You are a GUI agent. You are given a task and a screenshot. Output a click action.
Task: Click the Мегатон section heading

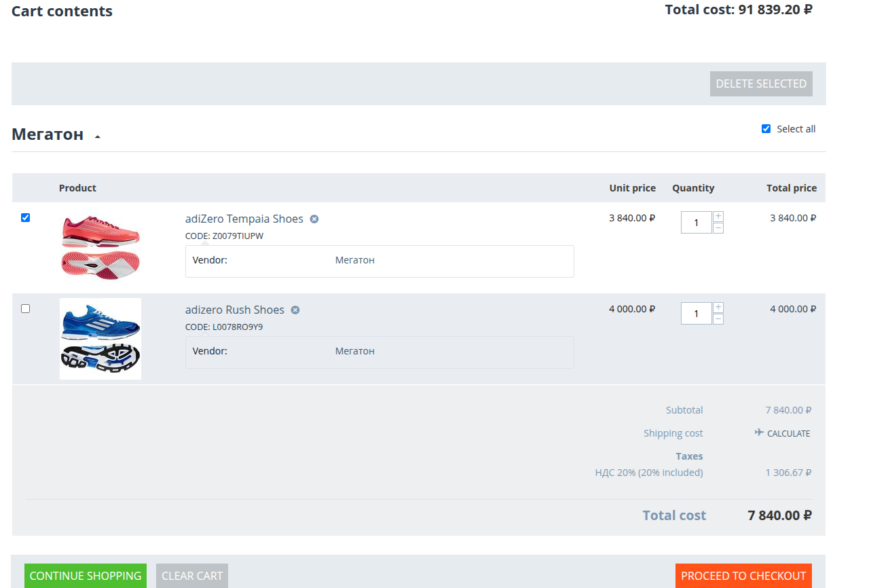pos(48,134)
